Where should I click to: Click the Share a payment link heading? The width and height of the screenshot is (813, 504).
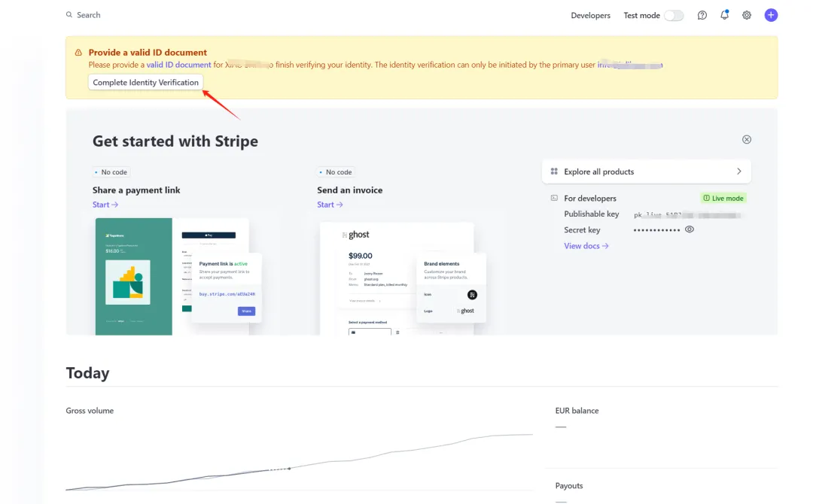pyautogui.click(x=136, y=190)
